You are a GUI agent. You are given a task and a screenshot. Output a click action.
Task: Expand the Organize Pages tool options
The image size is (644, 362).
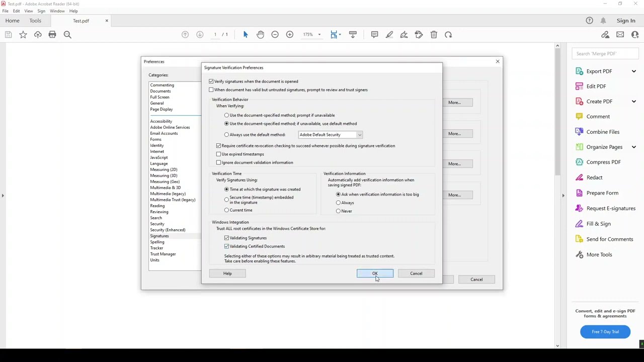tap(633, 147)
